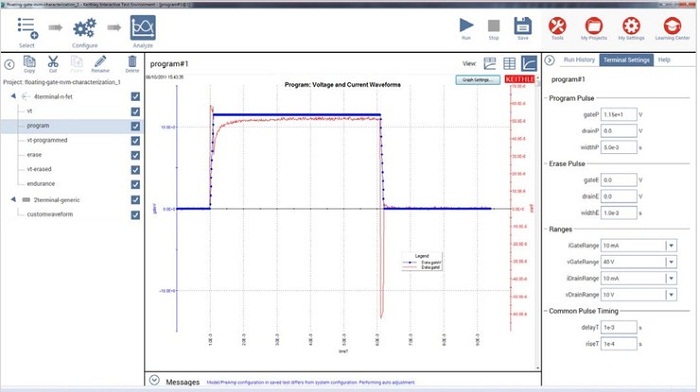700x392 pixels.
Task: Switch to the table sheet view icon
Action: click(x=509, y=63)
